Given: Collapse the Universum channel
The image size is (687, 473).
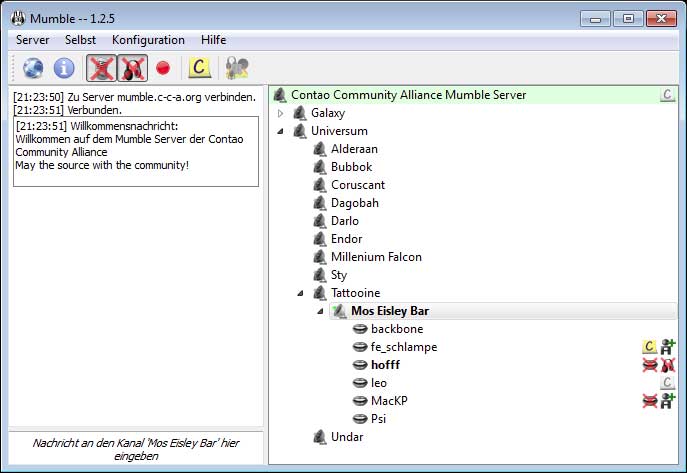Looking at the screenshot, I should [x=281, y=131].
